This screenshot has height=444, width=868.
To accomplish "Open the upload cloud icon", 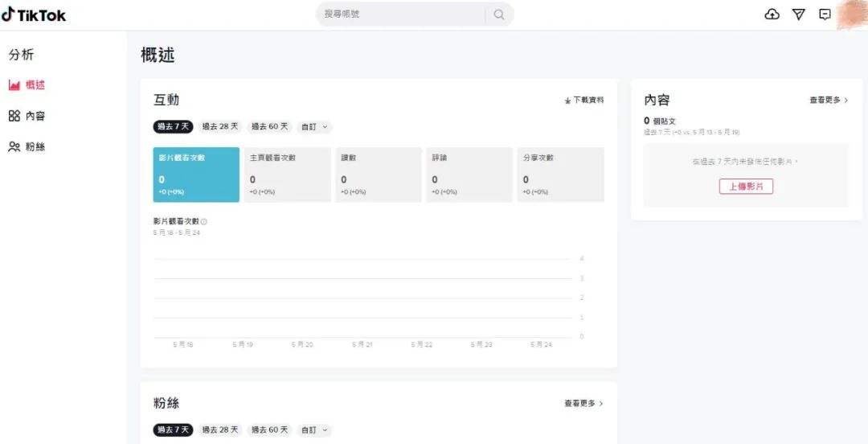I will (772, 14).
